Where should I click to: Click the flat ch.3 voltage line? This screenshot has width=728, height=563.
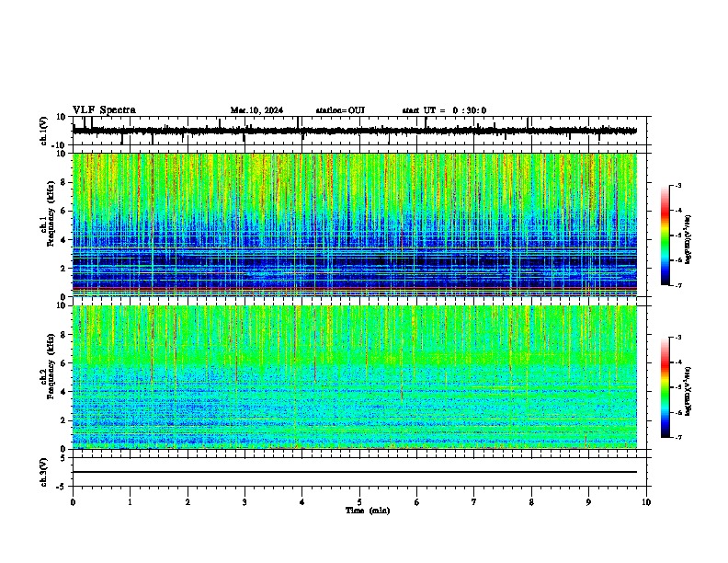point(355,472)
